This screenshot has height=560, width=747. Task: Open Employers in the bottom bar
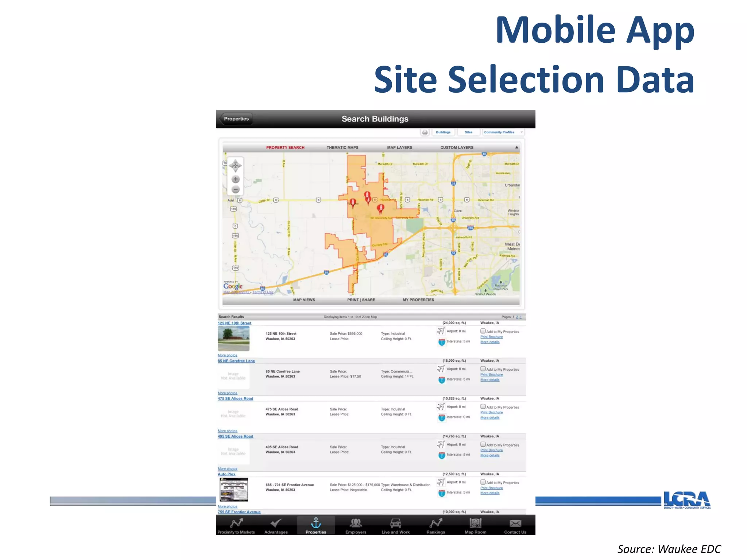356,526
